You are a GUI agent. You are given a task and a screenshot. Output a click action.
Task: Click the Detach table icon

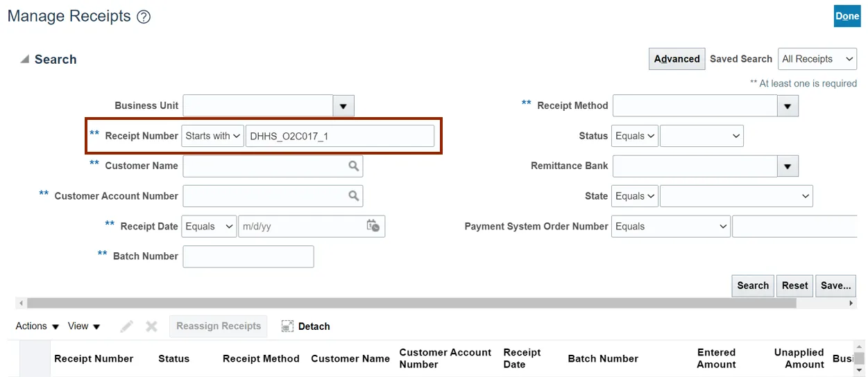(x=288, y=326)
